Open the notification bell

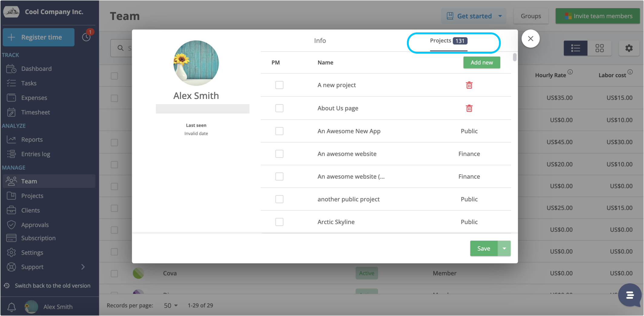point(12,307)
